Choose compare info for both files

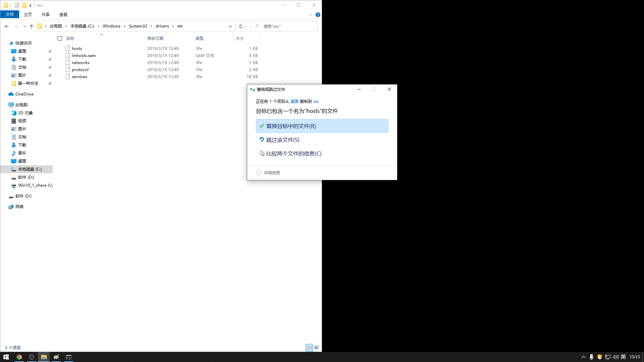pyautogui.click(x=322, y=154)
